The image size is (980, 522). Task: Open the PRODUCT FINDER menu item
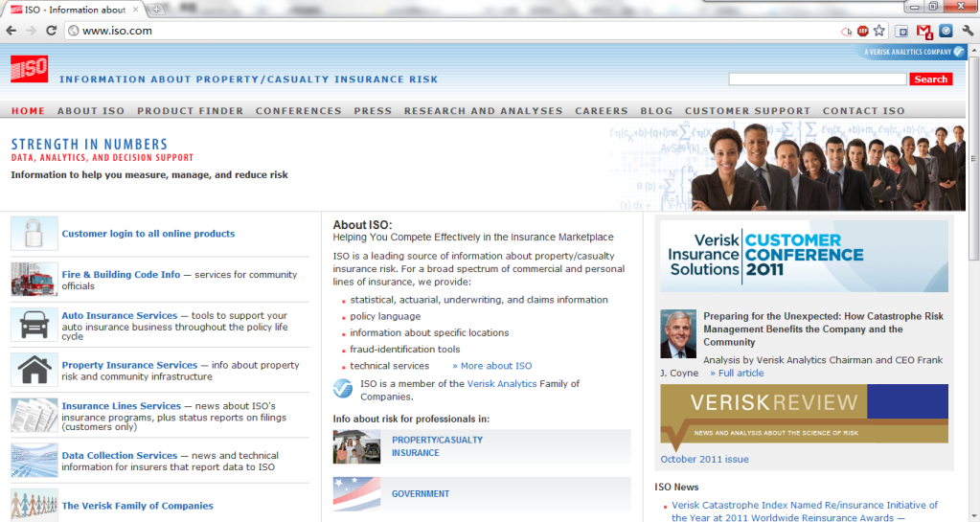point(191,111)
